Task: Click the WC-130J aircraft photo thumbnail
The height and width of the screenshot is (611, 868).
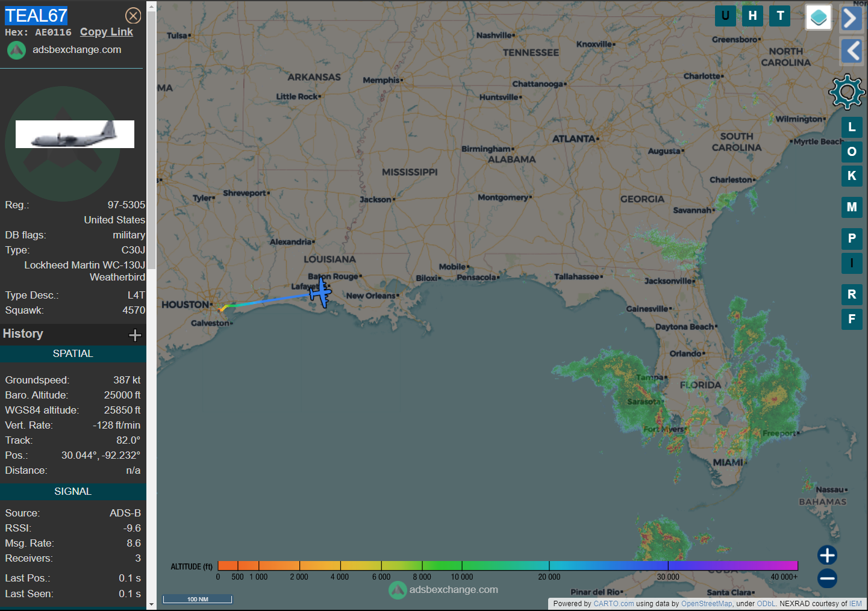Action: coord(75,134)
